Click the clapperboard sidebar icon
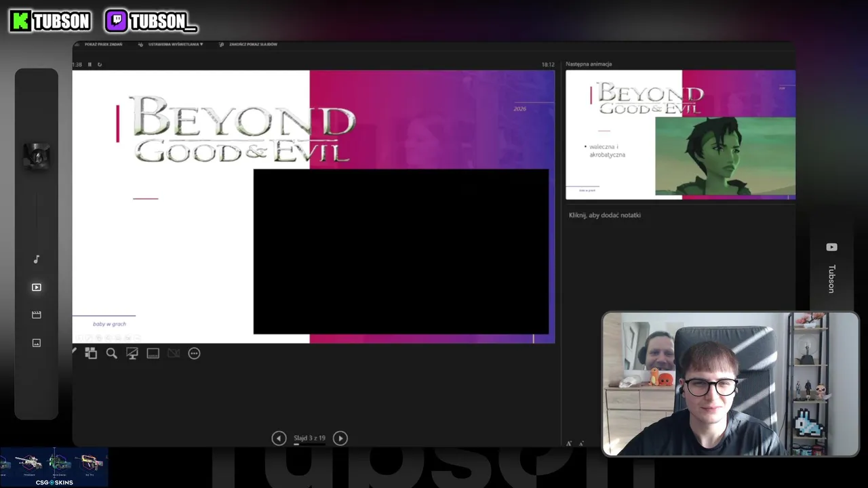 pyautogui.click(x=37, y=314)
